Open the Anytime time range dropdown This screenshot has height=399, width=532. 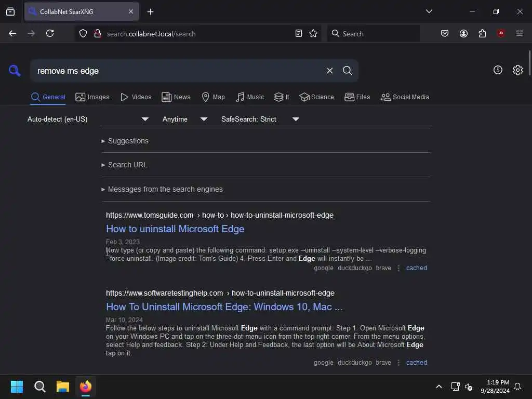point(184,119)
